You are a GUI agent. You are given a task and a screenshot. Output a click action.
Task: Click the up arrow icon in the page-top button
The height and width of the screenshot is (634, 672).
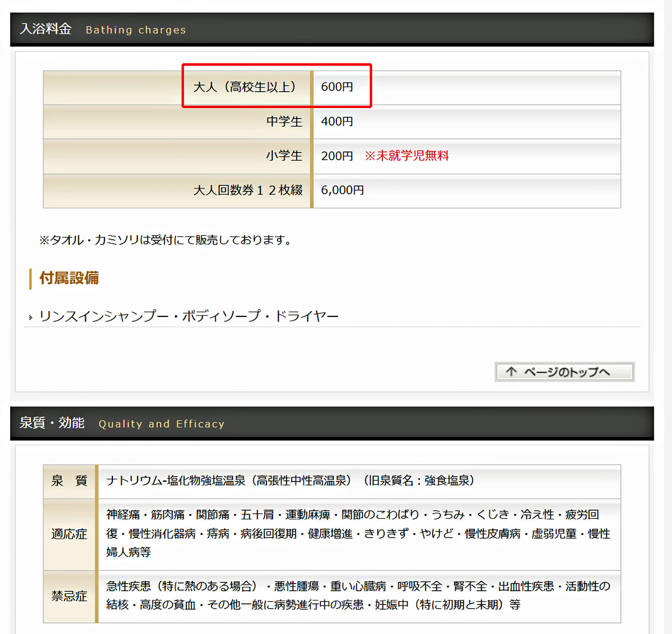coord(511,372)
